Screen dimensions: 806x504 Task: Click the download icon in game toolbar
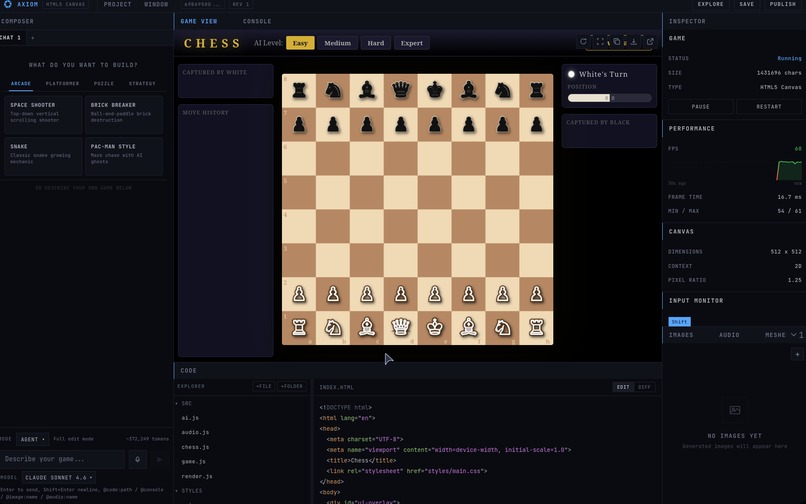pos(634,42)
